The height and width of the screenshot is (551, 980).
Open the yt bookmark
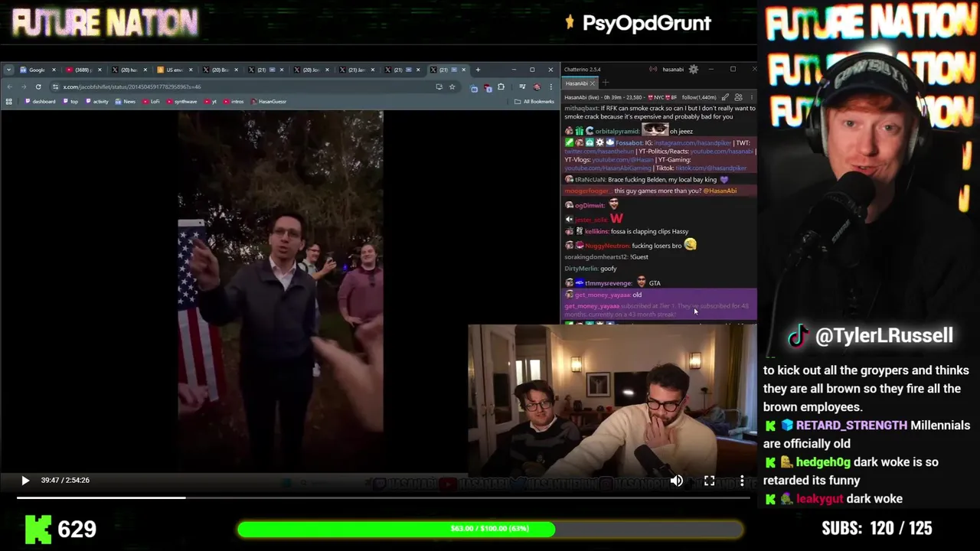(210, 101)
